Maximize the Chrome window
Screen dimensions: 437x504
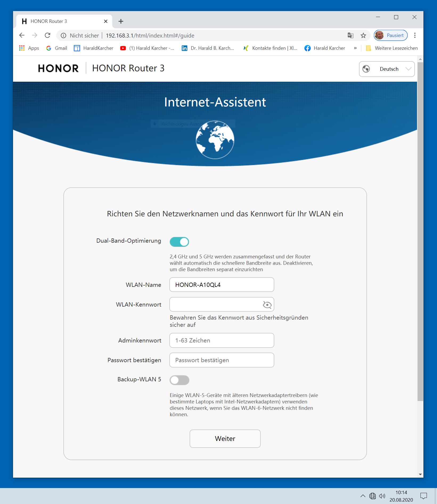[396, 17]
